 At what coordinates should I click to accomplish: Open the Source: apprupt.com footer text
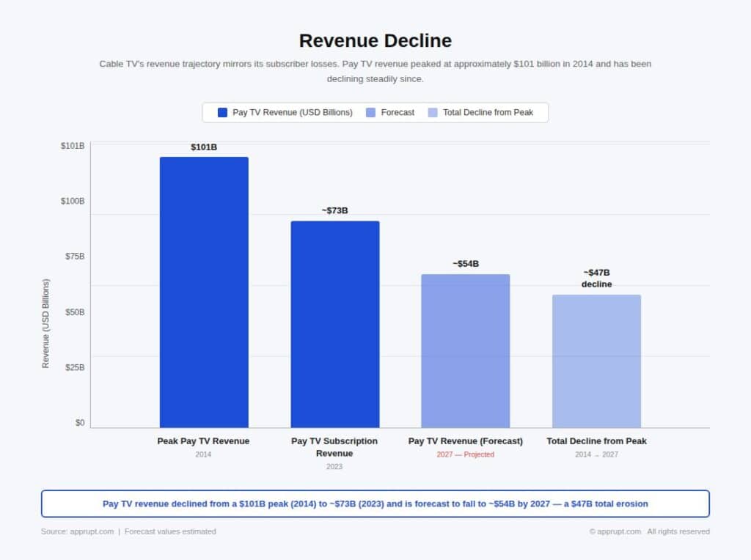coord(78,531)
